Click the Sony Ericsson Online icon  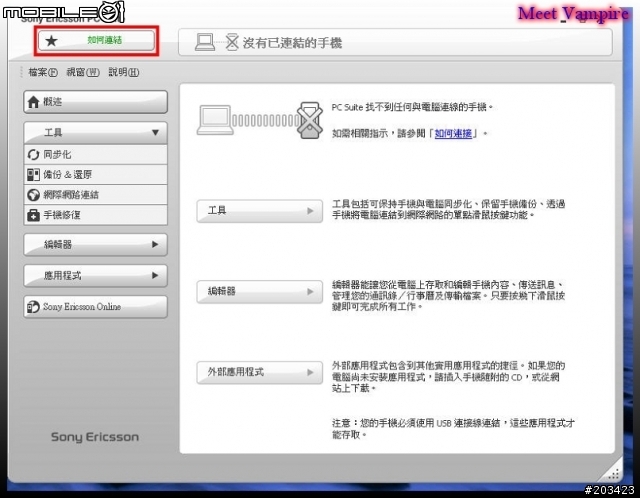tap(33, 307)
